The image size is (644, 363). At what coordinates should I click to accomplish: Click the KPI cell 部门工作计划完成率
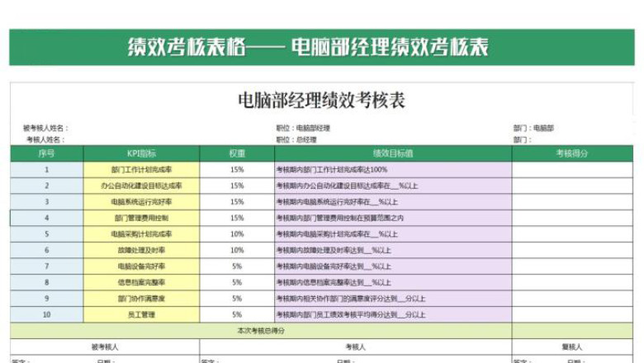point(141,170)
